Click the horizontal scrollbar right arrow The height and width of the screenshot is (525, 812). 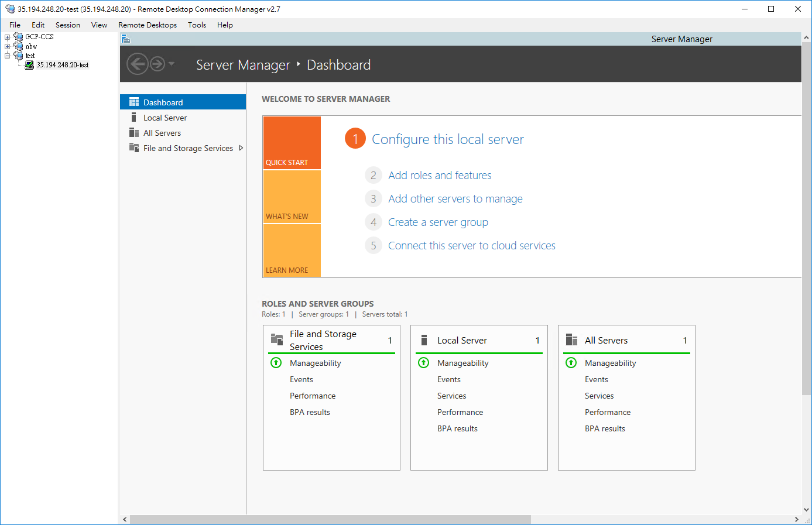click(796, 520)
